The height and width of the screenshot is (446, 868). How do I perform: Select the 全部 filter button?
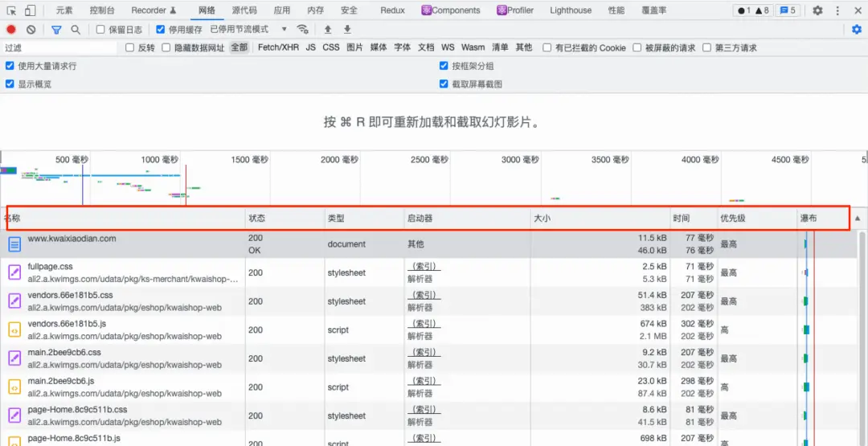(240, 48)
